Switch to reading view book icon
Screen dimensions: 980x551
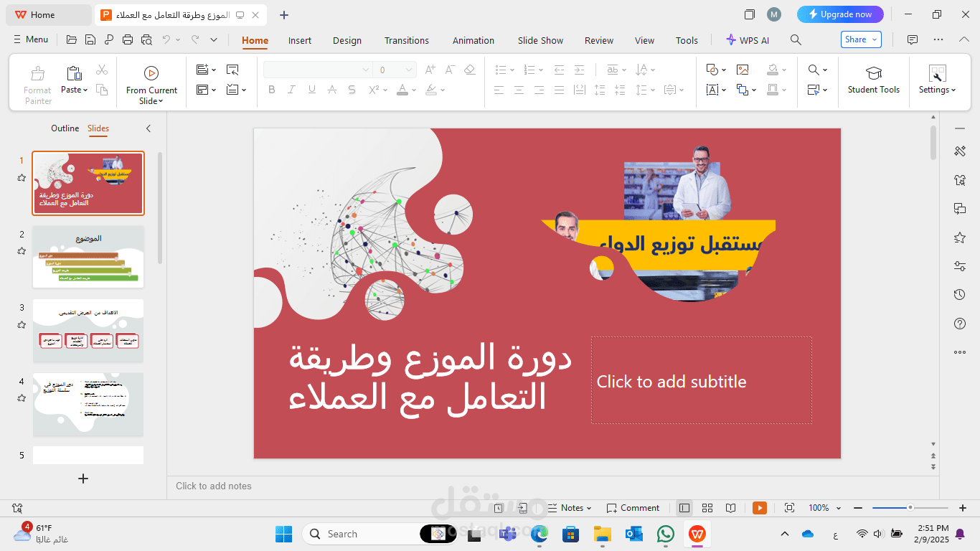click(x=730, y=508)
